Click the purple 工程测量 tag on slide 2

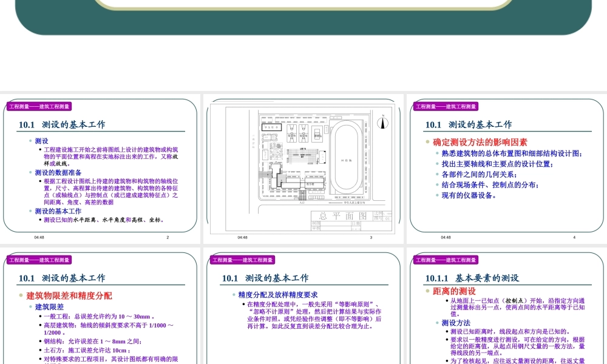(x=39, y=106)
